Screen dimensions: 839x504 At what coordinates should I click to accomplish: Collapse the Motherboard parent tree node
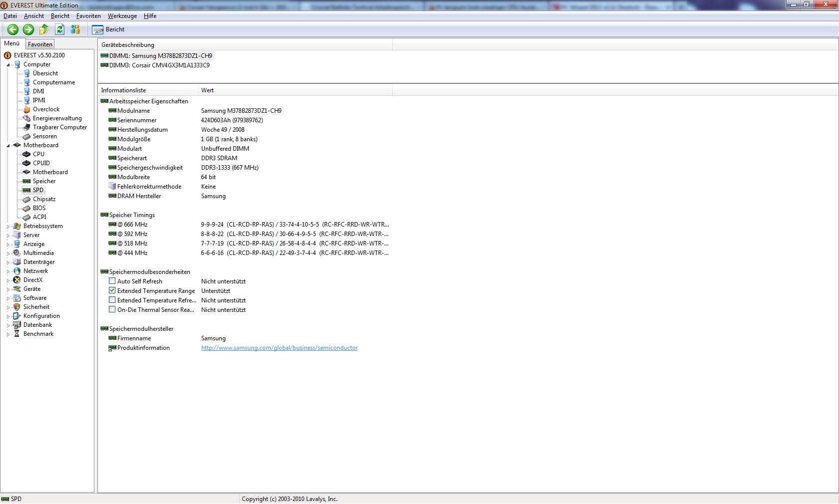click(x=8, y=146)
